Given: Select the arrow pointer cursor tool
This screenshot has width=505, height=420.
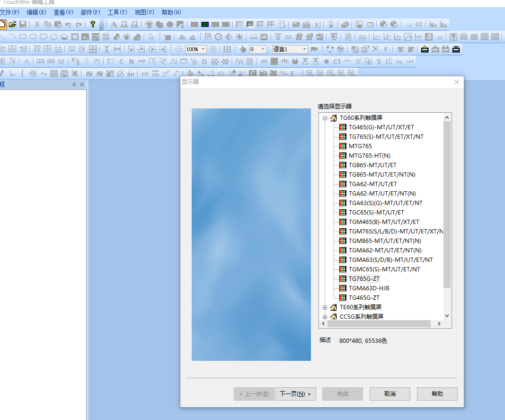Looking at the screenshot, I should click(151, 37).
